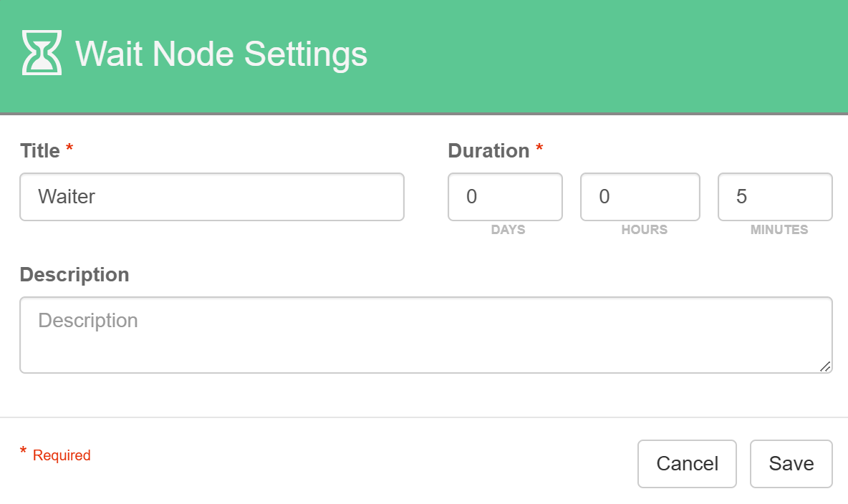
Task: Click the Description label
Action: pos(74,275)
